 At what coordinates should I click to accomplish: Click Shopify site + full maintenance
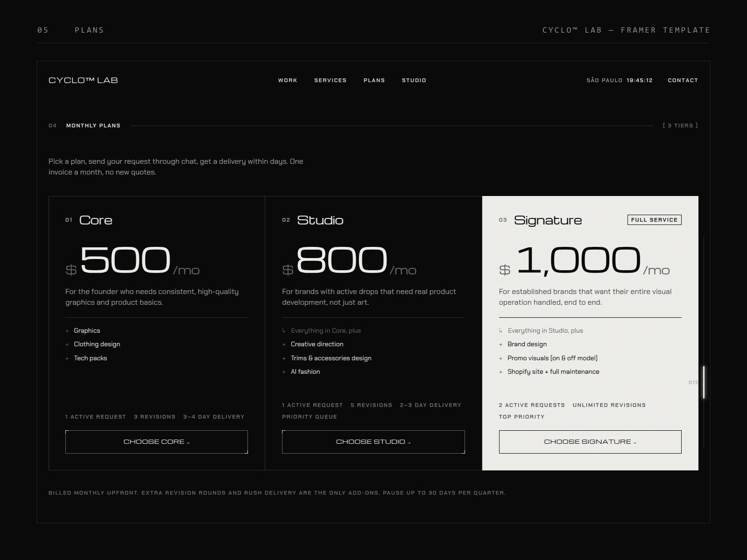click(553, 371)
